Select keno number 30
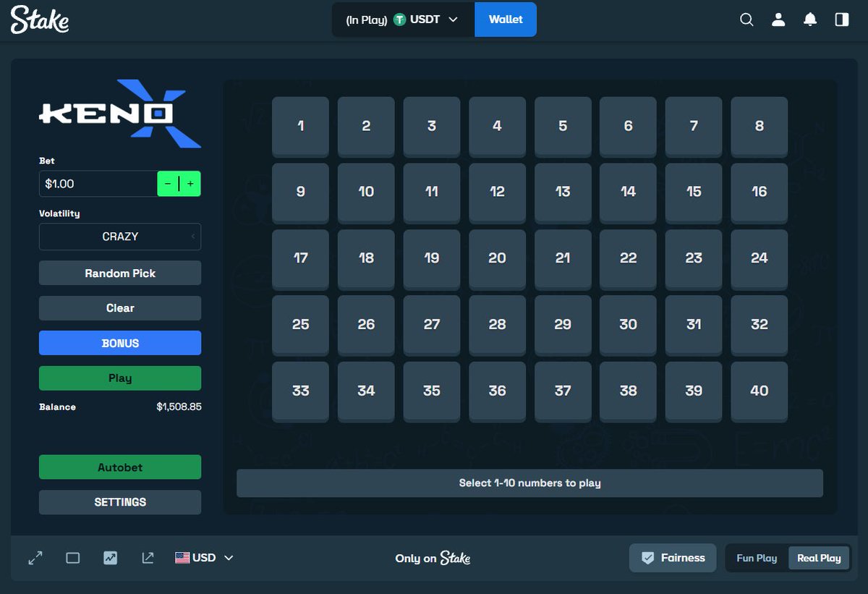Screen dimensions: 868x594 629,325
